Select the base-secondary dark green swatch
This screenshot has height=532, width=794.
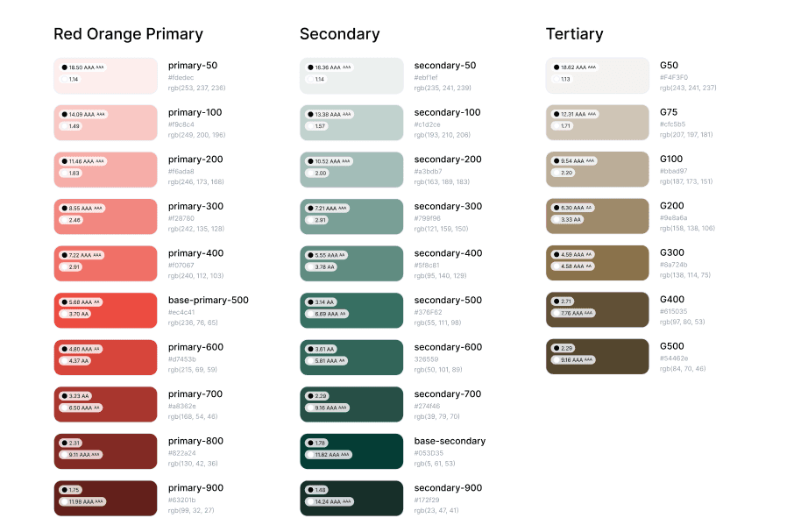click(x=351, y=451)
